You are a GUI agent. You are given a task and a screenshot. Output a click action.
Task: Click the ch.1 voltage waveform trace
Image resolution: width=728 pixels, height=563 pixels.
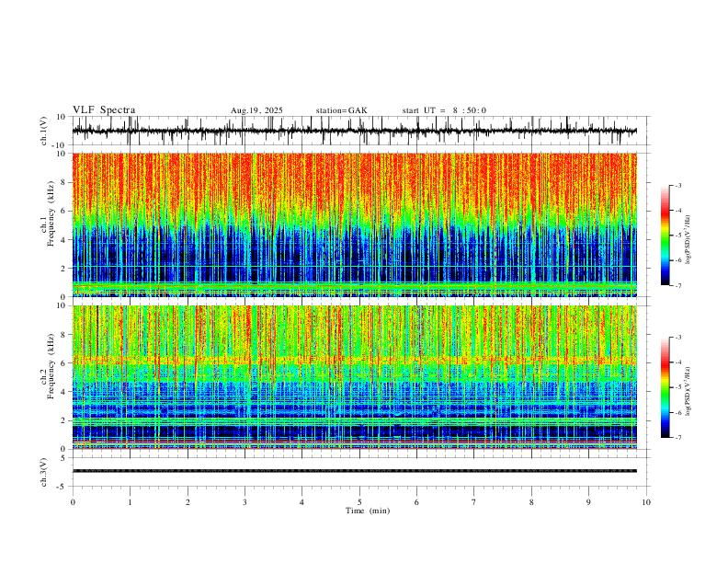click(354, 131)
